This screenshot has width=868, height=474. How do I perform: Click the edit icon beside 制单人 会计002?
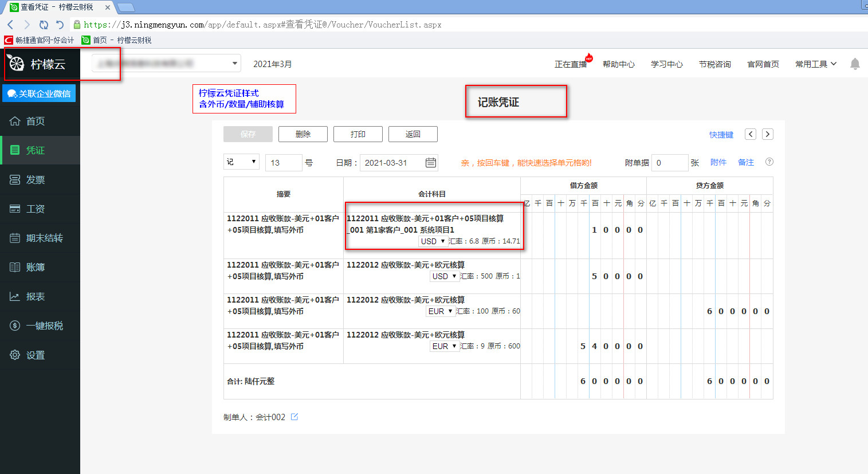pos(294,417)
